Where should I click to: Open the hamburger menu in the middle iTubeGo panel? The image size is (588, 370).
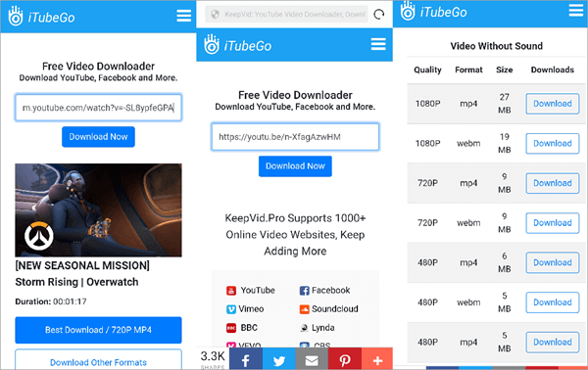[x=378, y=44]
